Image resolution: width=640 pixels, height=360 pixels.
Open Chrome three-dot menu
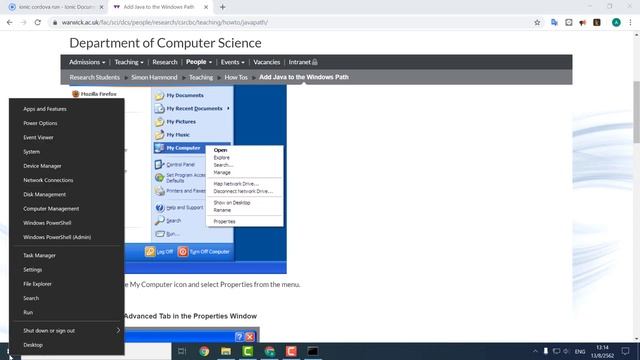pyautogui.click(x=630, y=22)
